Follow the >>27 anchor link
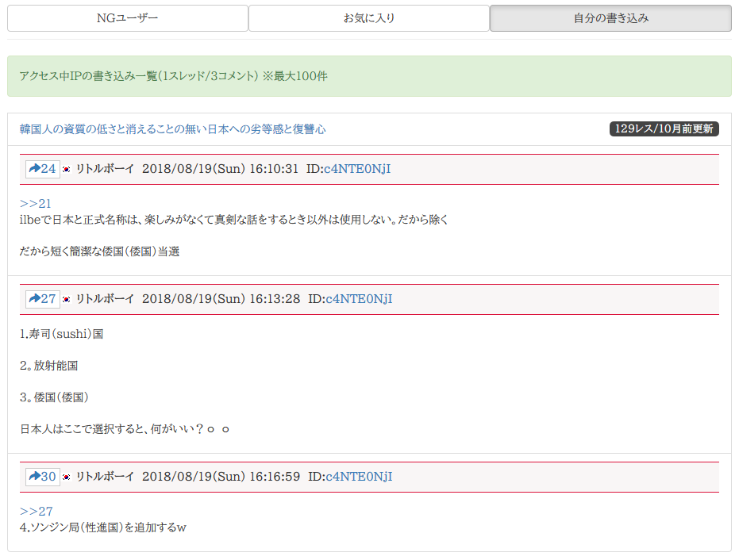Image resolution: width=739 pixels, height=560 pixels. (x=36, y=512)
